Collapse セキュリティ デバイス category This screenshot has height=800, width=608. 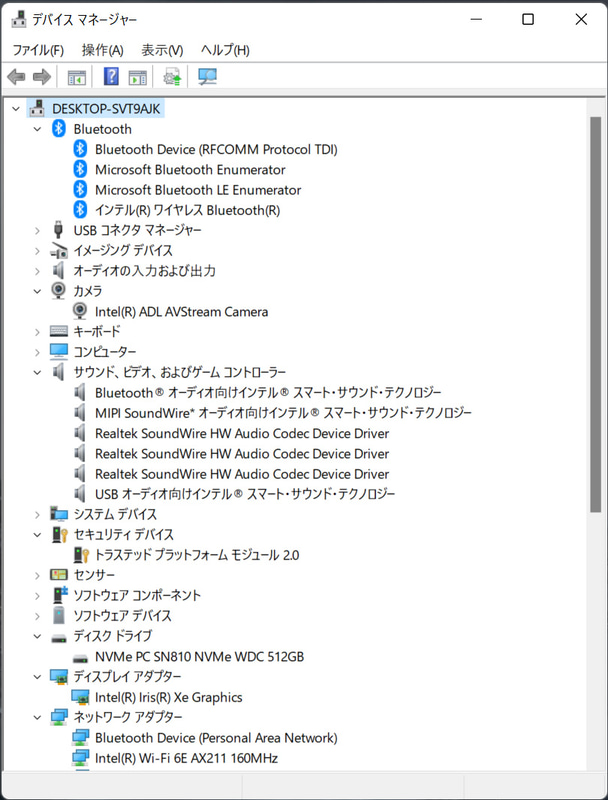[x=37, y=535]
